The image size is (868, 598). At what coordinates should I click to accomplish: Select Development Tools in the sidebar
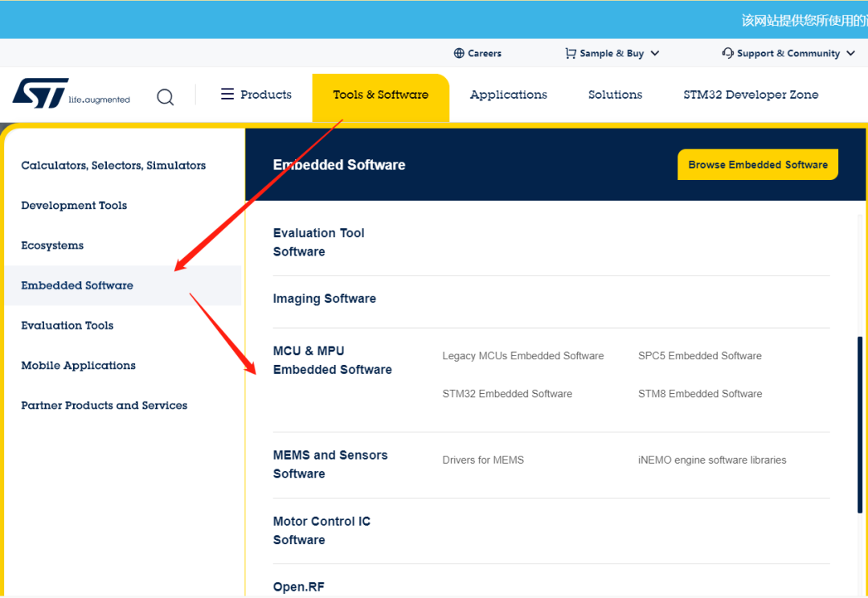[x=74, y=206]
